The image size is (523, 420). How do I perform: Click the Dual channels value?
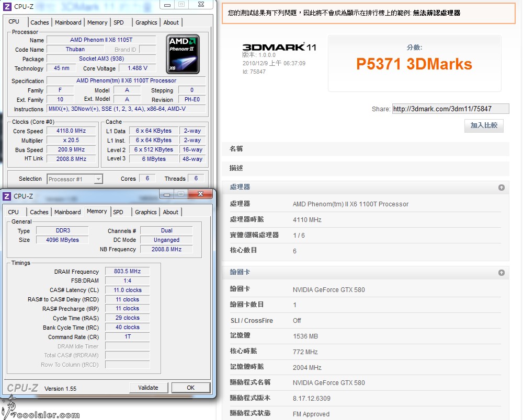click(x=167, y=230)
